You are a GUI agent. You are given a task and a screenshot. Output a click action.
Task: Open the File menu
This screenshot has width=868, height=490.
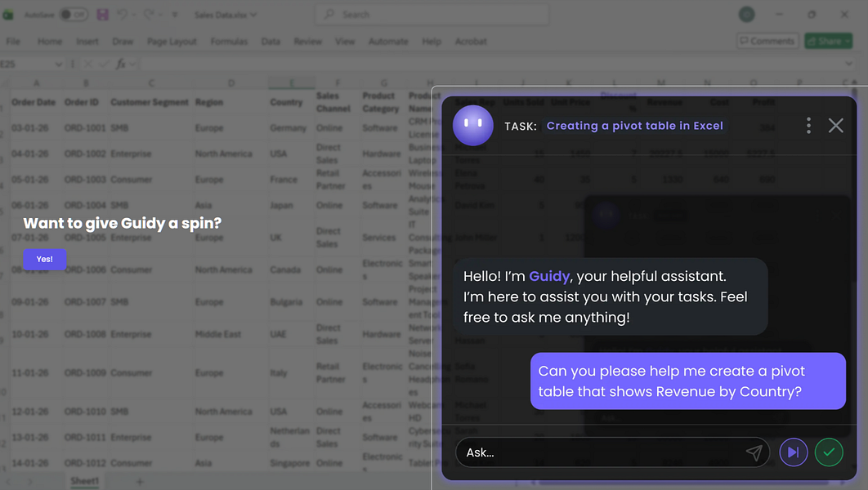click(13, 42)
